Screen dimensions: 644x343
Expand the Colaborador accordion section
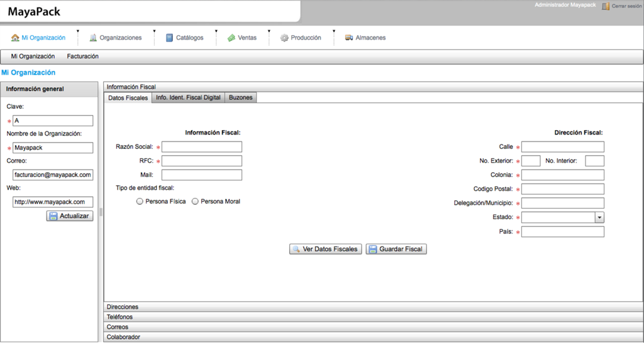373,337
